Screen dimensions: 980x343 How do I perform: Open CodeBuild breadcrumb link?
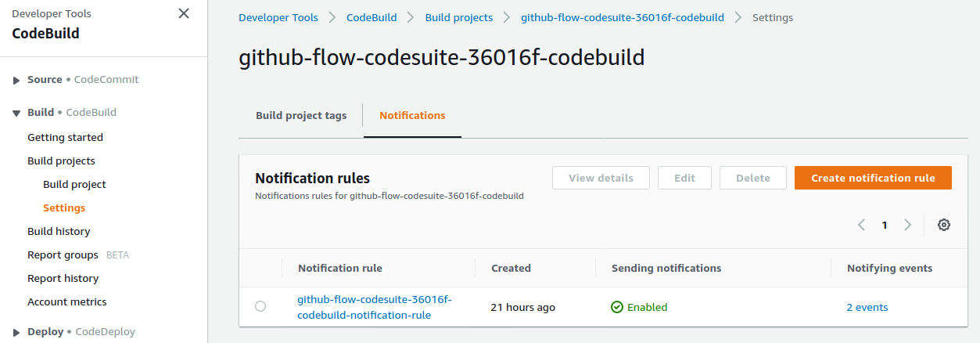pyautogui.click(x=372, y=17)
